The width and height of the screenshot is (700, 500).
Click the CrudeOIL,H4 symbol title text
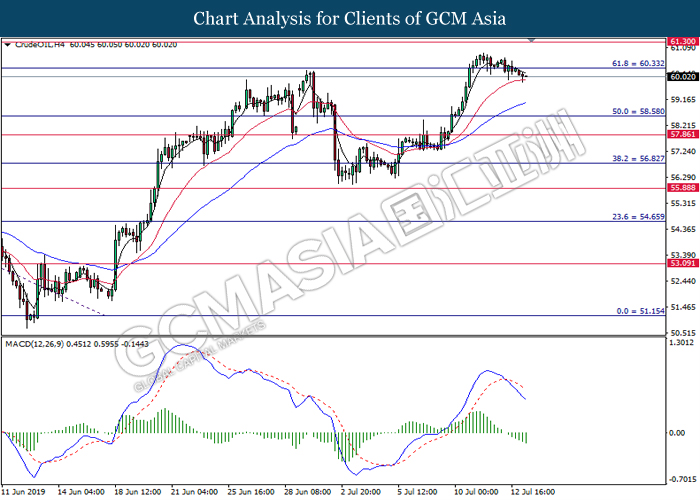40,45
